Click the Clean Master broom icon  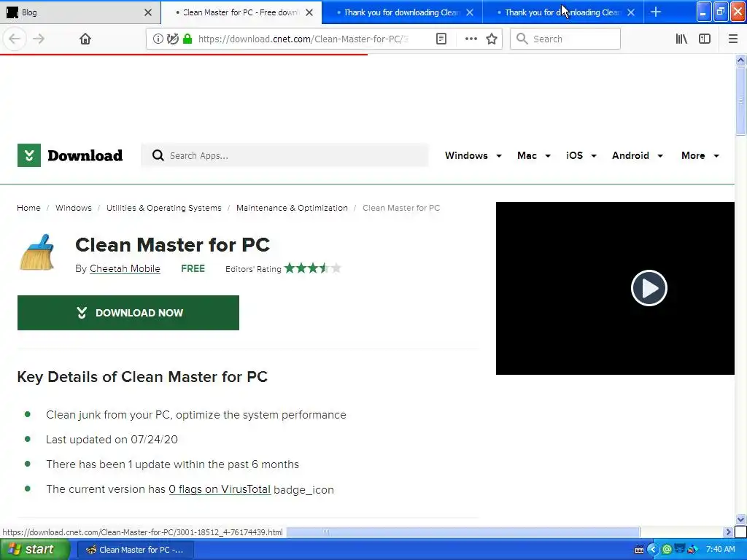[37, 252]
